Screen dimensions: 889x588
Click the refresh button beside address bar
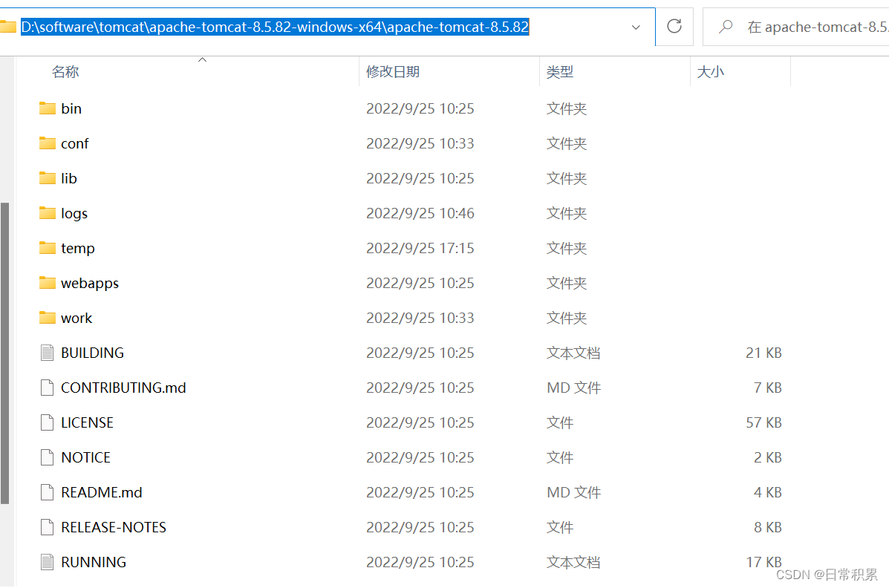pos(674,26)
